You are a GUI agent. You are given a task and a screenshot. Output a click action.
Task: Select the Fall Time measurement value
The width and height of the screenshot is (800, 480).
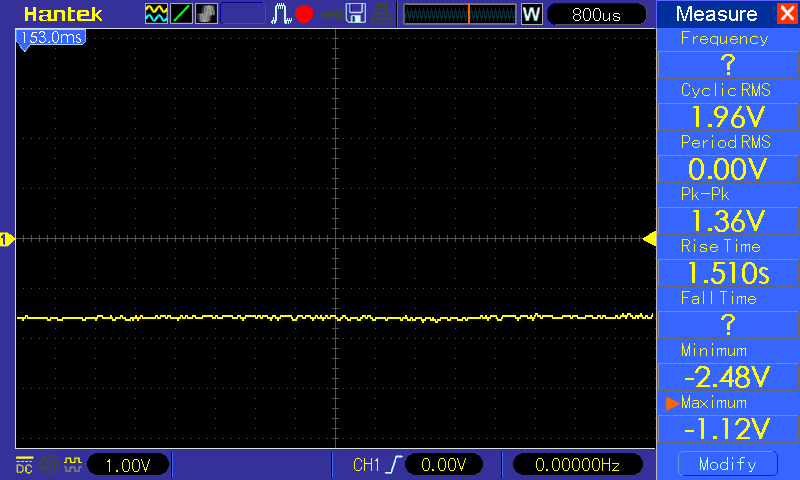[x=728, y=325]
